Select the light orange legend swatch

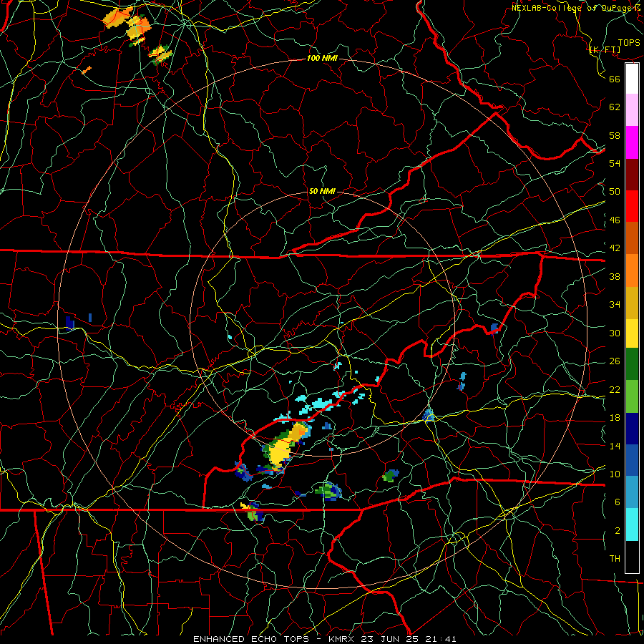pyautogui.click(x=632, y=270)
